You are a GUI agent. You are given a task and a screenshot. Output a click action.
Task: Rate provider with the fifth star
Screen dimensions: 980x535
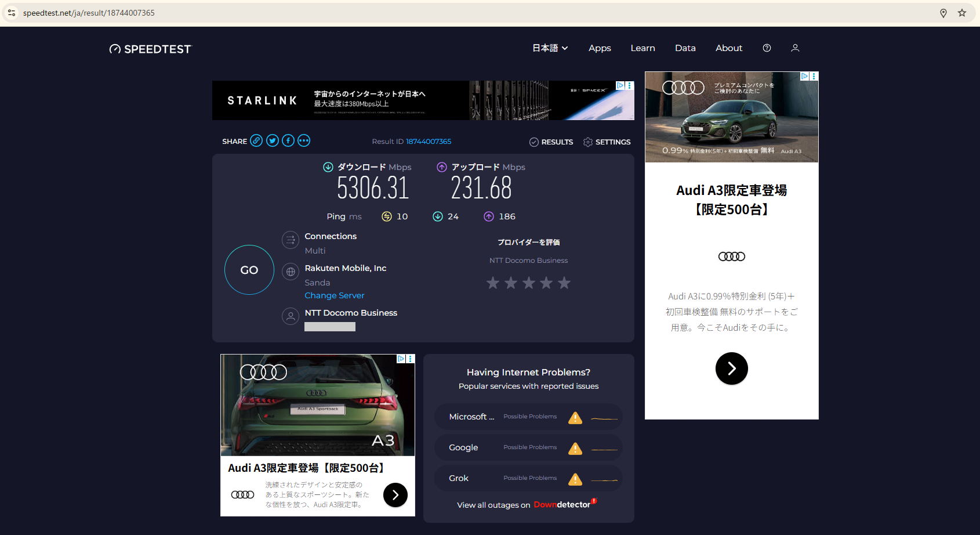click(x=564, y=283)
